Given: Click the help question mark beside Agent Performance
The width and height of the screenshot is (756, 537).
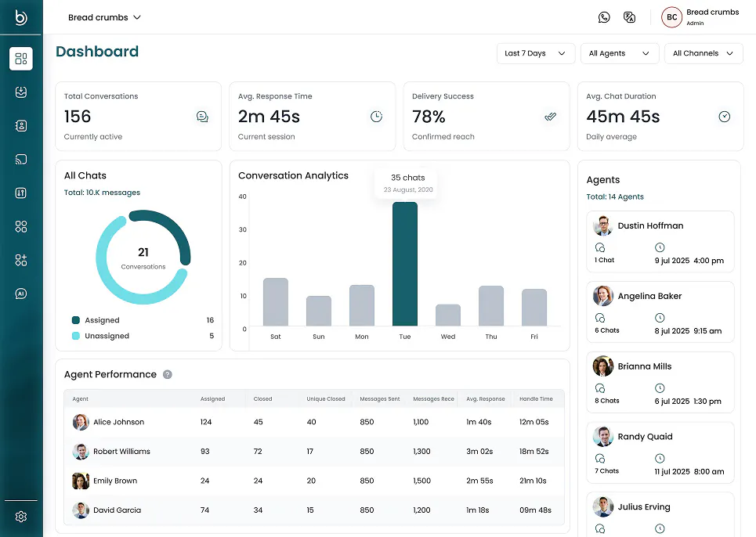Looking at the screenshot, I should pyautogui.click(x=168, y=375).
